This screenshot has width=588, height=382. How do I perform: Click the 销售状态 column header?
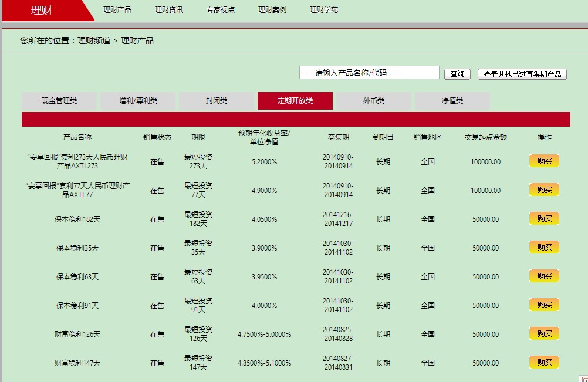point(157,137)
